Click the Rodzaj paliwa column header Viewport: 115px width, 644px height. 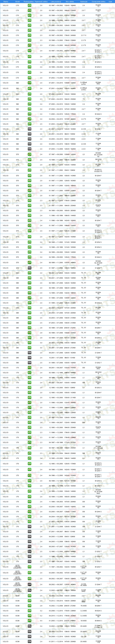pyautogui.click(x=29, y=1)
